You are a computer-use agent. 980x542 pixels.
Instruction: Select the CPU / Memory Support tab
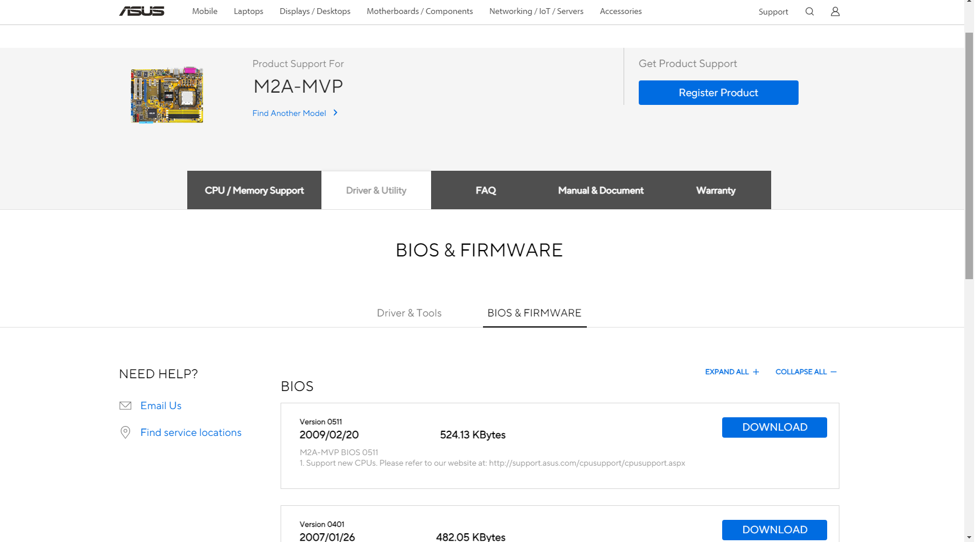pyautogui.click(x=254, y=191)
